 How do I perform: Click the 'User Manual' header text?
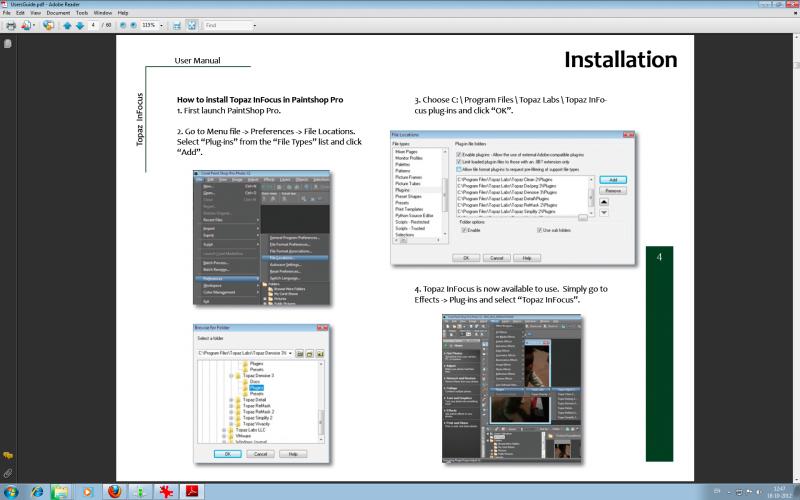point(197,61)
